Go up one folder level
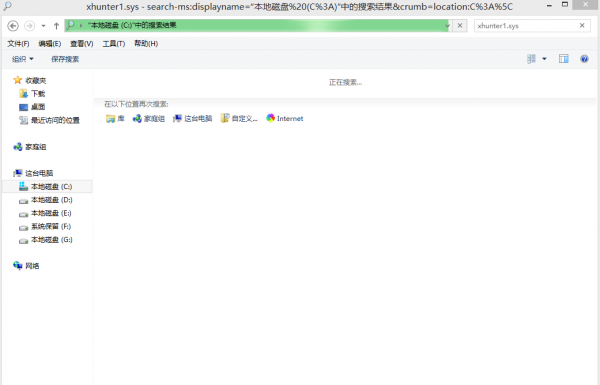This screenshot has height=385, width=600. 56,26
